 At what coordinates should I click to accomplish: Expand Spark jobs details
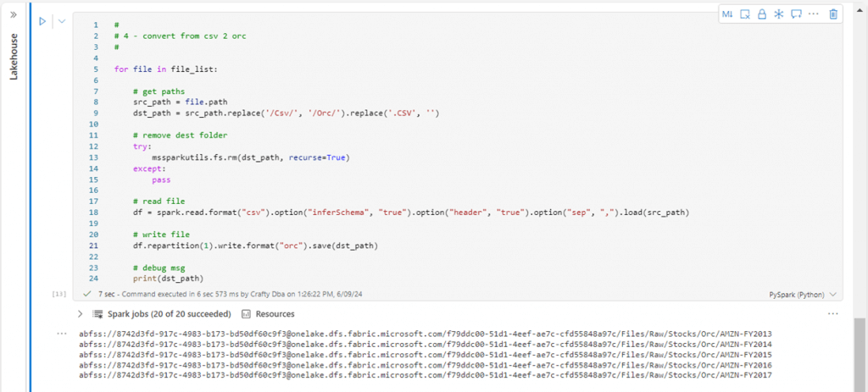pyautogui.click(x=81, y=314)
